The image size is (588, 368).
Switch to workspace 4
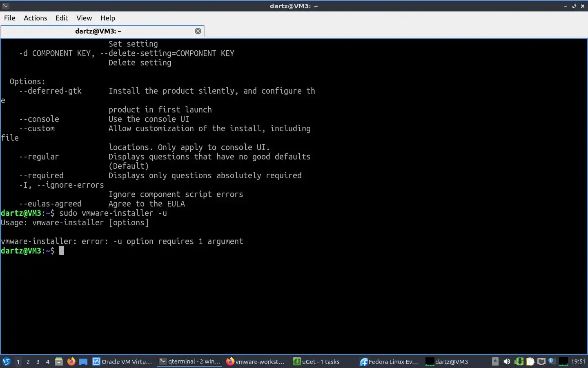pyautogui.click(x=47, y=361)
